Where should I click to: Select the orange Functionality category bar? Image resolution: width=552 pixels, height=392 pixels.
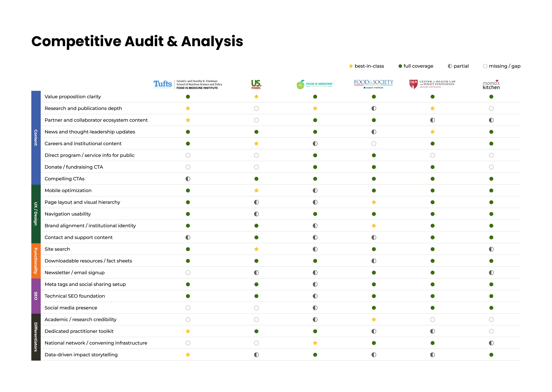click(x=36, y=261)
